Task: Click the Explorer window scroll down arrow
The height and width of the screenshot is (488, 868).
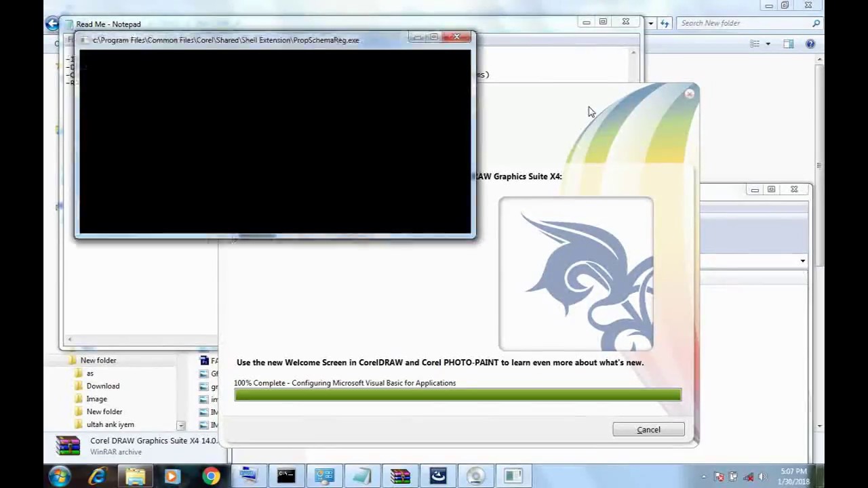Action: [x=819, y=426]
